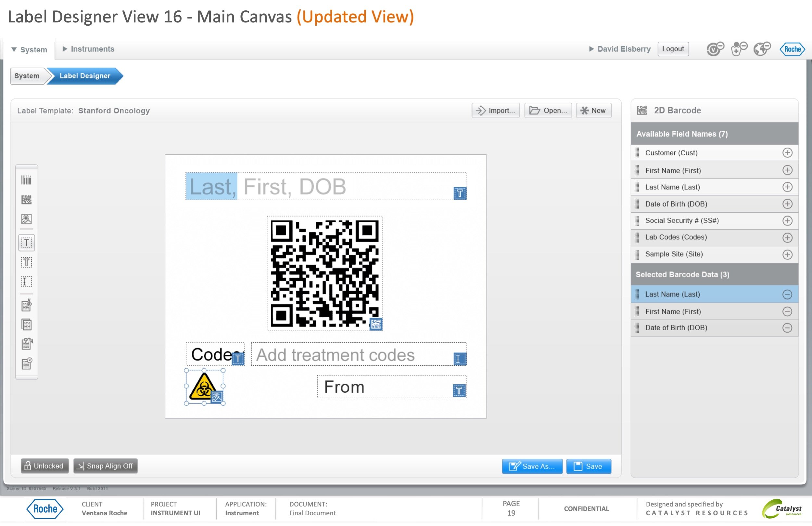Screen dimensions: 812x526
Task: Click the 'From' text field on canvas
Action: tap(392, 387)
